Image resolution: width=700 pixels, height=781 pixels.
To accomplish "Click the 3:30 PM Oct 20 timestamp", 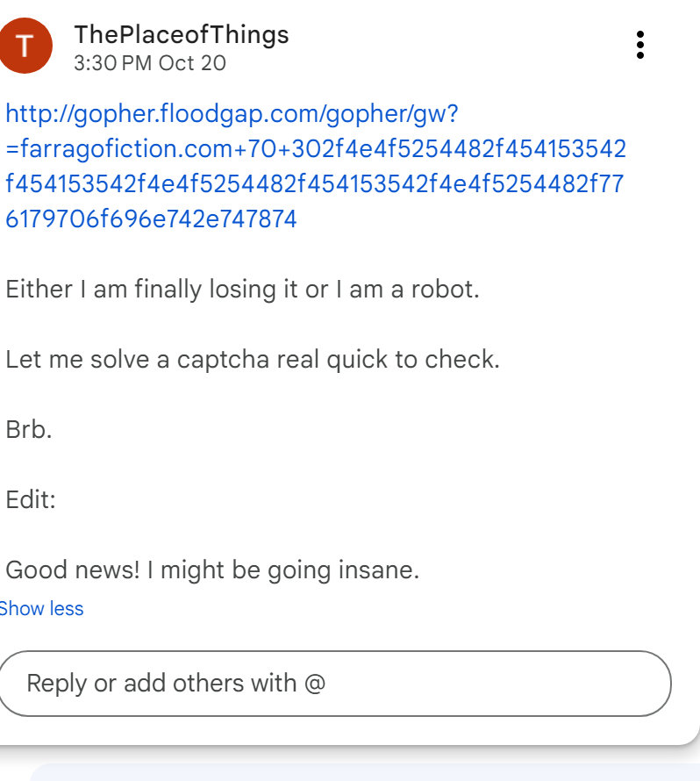I will click(x=150, y=63).
